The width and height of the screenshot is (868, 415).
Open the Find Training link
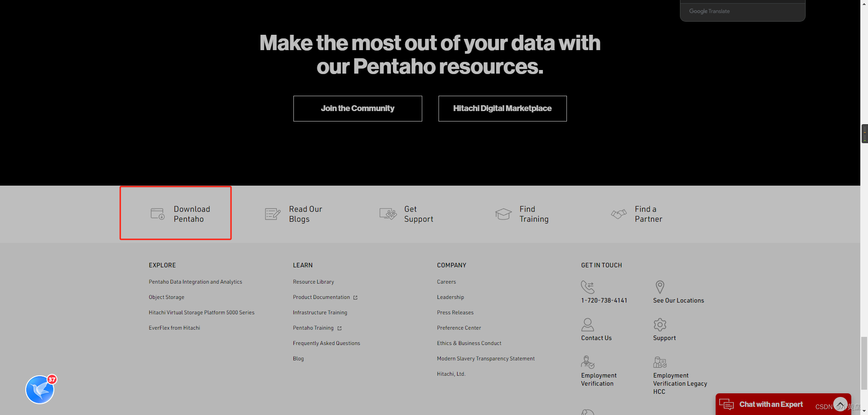[x=534, y=214]
